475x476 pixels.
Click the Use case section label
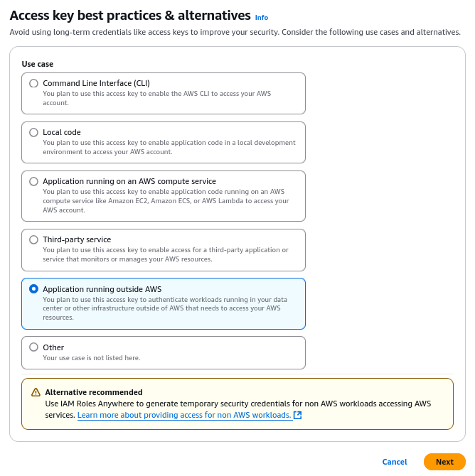37,64
